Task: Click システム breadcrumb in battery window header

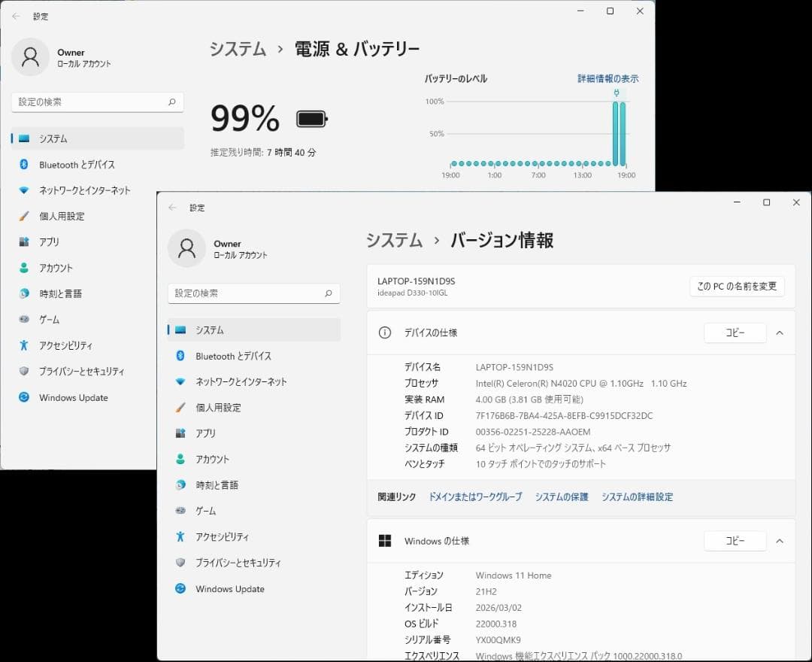Action: point(238,49)
